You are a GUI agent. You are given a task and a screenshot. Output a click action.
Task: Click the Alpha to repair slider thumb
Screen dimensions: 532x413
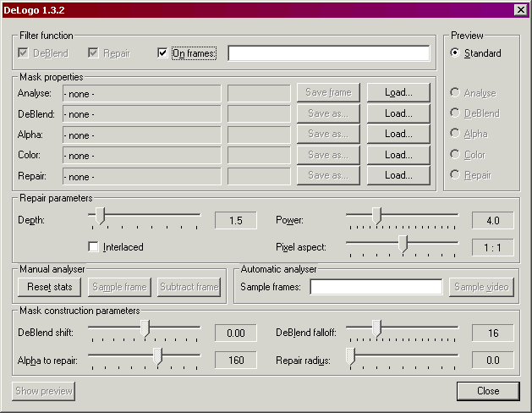[x=157, y=356]
